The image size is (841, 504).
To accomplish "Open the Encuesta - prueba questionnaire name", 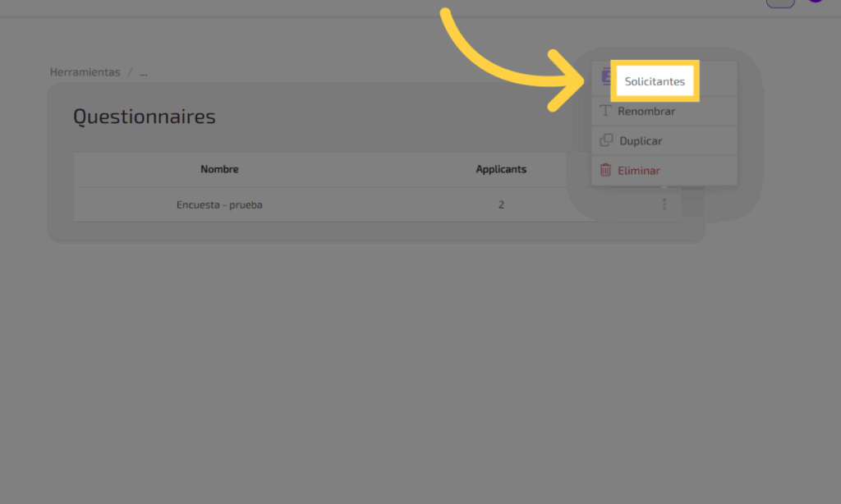I will pos(219,204).
